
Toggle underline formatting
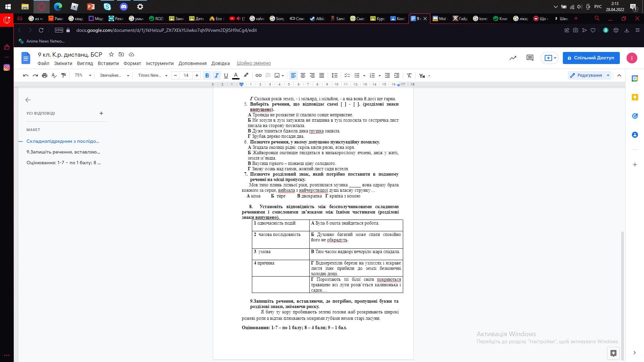coord(226,75)
